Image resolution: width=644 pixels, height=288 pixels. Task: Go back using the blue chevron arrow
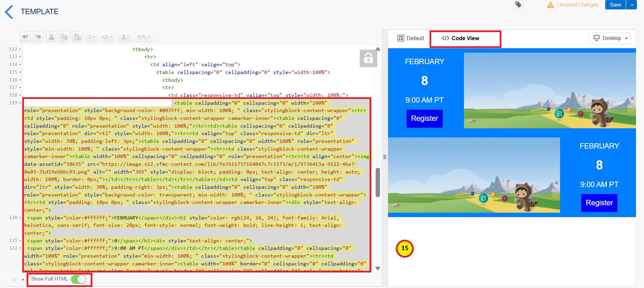(x=9, y=12)
